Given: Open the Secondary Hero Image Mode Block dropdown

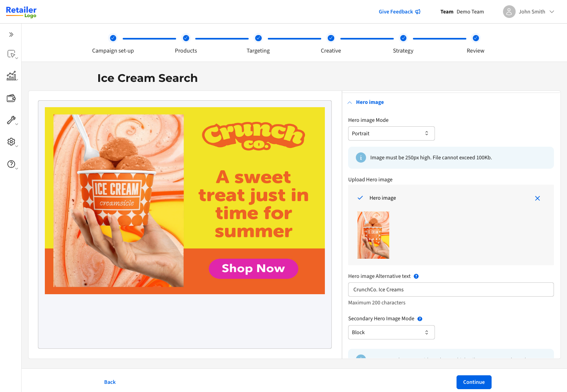Looking at the screenshot, I should point(391,333).
